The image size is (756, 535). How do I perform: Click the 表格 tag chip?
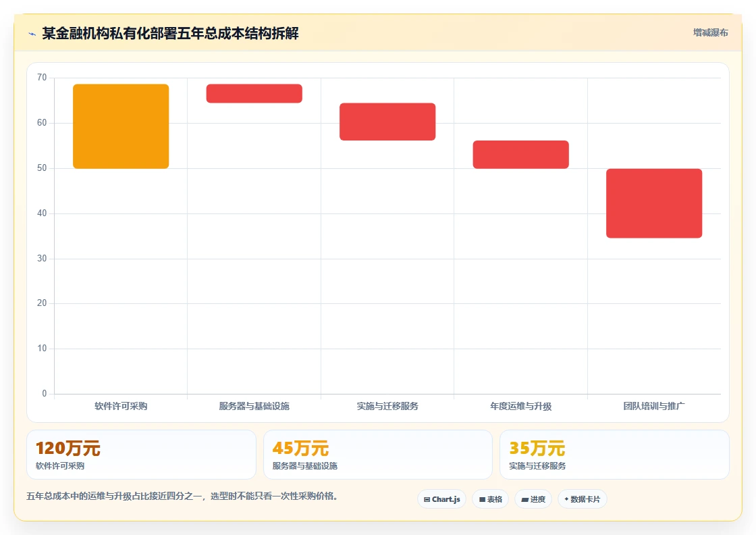(490, 499)
